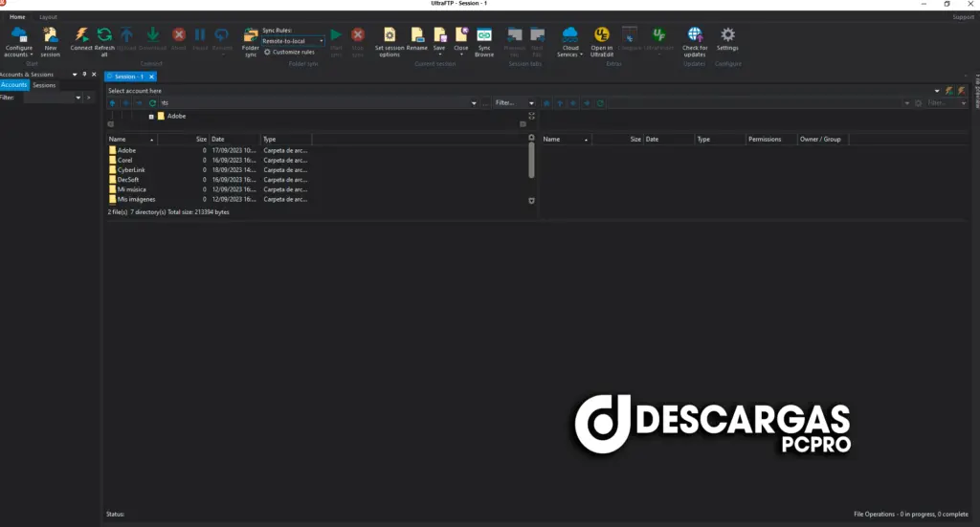Image resolution: width=980 pixels, height=527 pixels.
Task: Open the Select account dropdown arrow
Action: [937, 91]
